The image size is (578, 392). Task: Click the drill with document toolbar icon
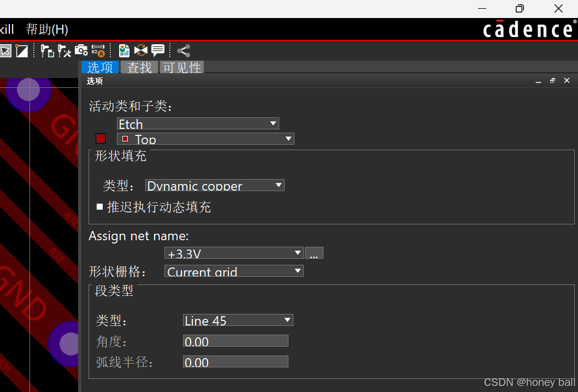pos(47,51)
